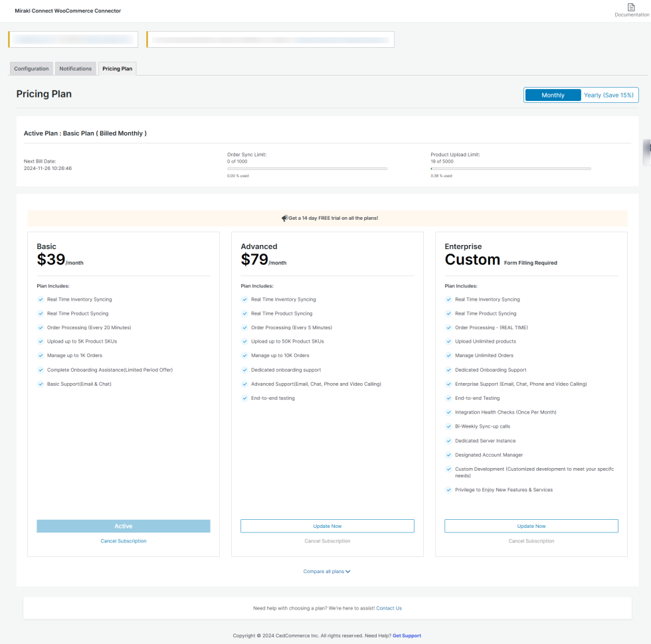Click Update Now on Advanced plan
The height and width of the screenshot is (644, 651).
click(327, 526)
